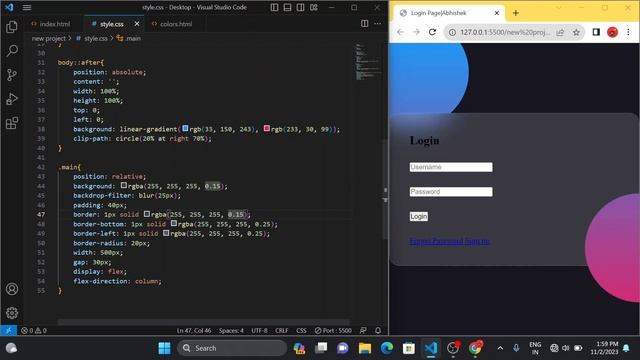
Task: Click the Login button on page
Action: pyautogui.click(x=419, y=216)
